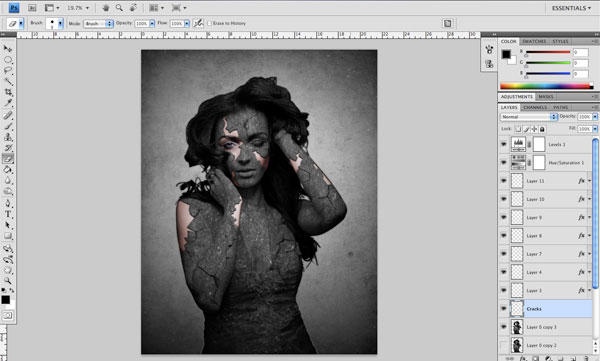Launch Bridge from application bar
The width and height of the screenshot is (600, 361).
(32, 8)
